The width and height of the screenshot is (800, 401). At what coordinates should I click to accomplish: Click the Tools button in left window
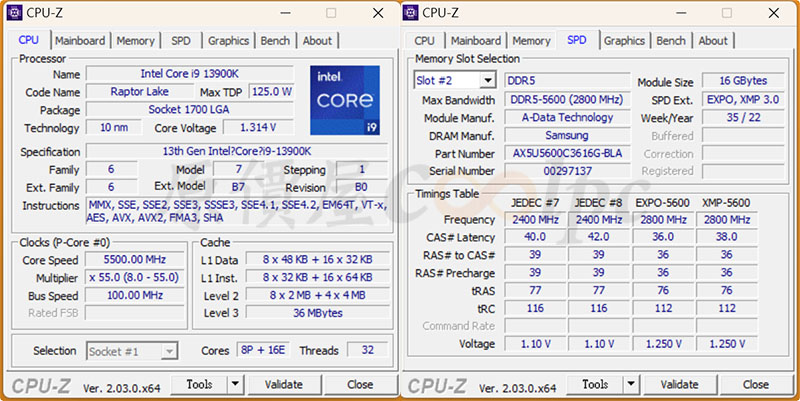coord(199,384)
